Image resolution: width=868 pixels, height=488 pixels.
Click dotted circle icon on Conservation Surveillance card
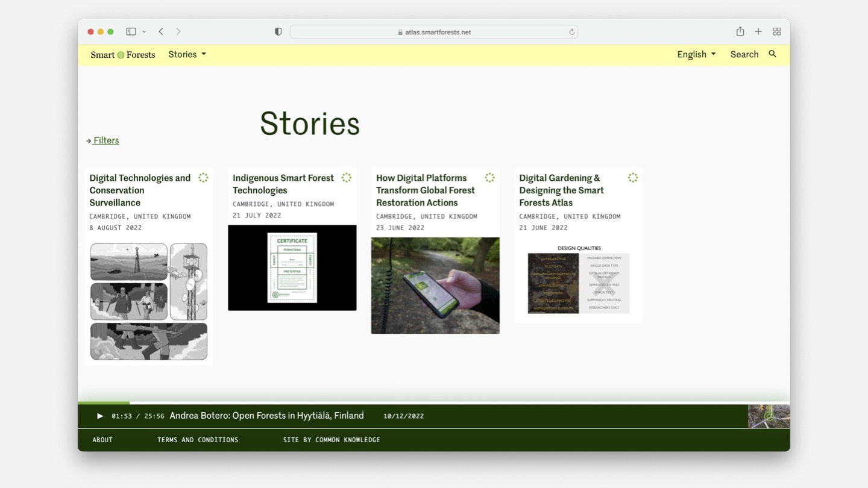tap(203, 178)
